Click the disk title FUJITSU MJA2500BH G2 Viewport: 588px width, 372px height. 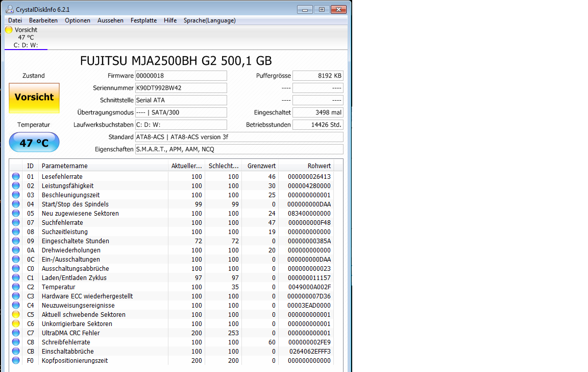pos(176,60)
